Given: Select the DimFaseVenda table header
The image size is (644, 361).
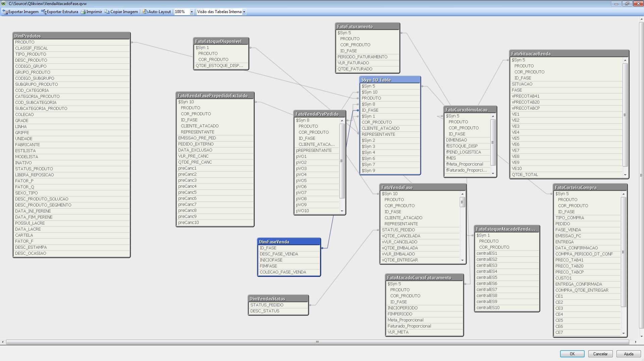Looking at the screenshot, I should (x=289, y=242).
